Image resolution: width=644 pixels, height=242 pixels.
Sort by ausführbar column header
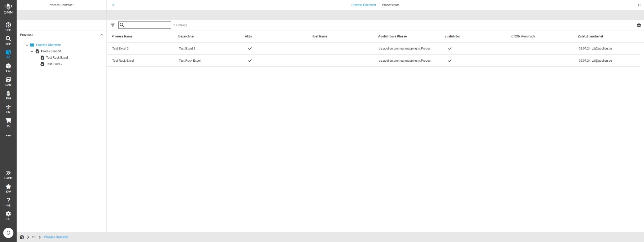coord(452,36)
